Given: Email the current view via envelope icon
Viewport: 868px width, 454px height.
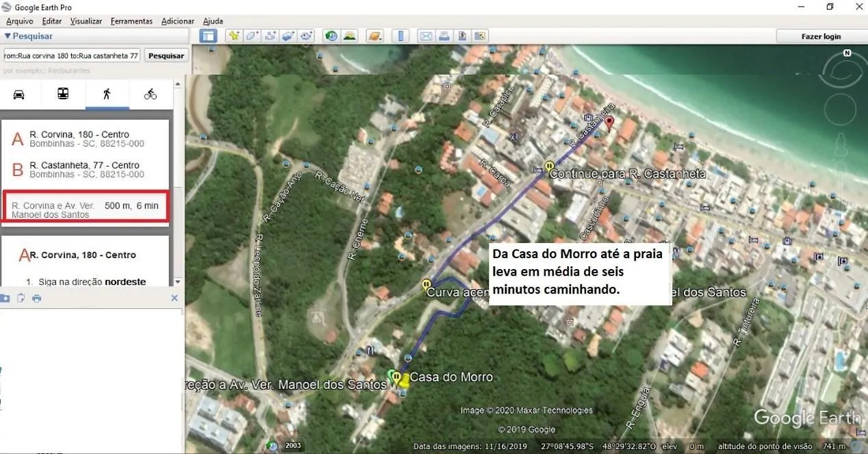Looking at the screenshot, I should click(426, 36).
